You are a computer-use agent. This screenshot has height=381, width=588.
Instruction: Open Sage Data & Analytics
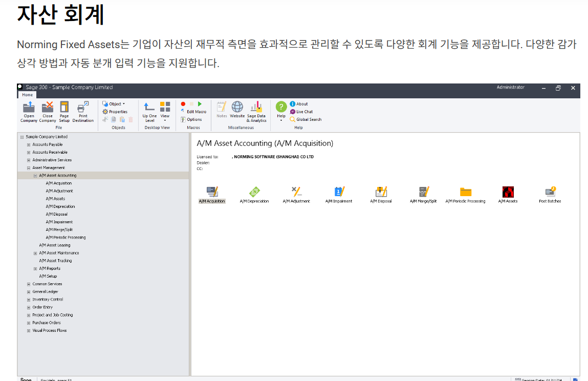(256, 112)
